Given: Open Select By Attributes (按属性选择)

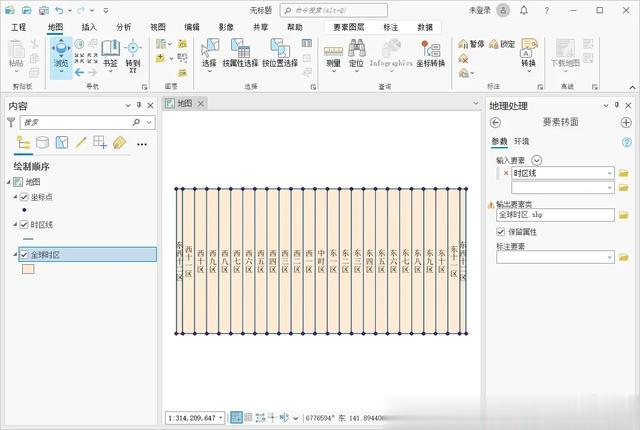Looking at the screenshot, I should pos(240,53).
